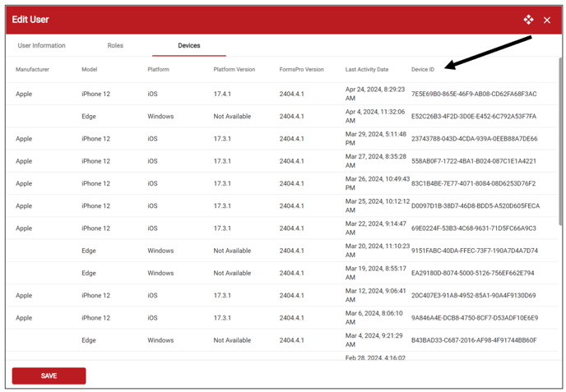The image size is (566, 392).
Task: Select device ID EA29180D-8074-5000-5126-756EF662E794
Action: (x=472, y=273)
